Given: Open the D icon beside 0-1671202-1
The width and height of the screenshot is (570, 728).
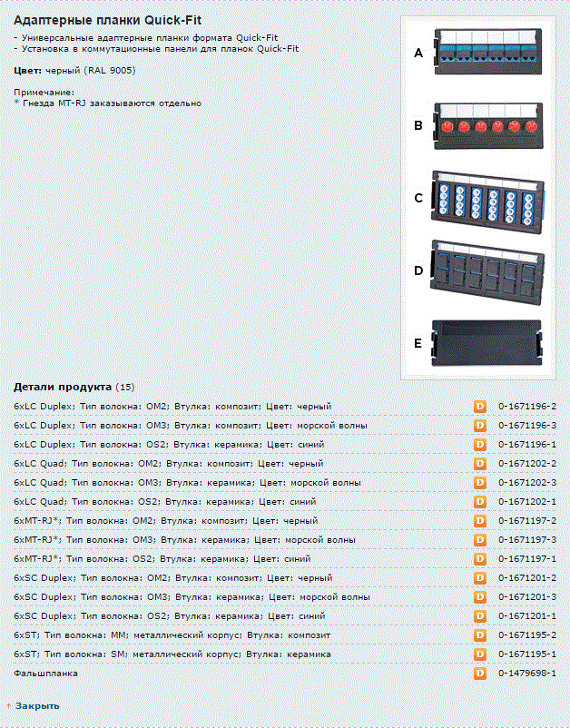Looking at the screenshot, I should point(480,501).
